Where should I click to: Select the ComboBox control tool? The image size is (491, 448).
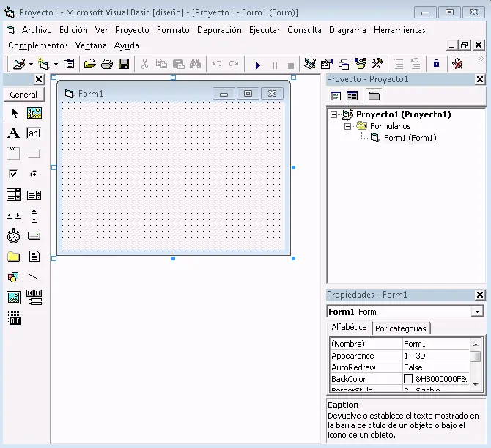[13, 195]
